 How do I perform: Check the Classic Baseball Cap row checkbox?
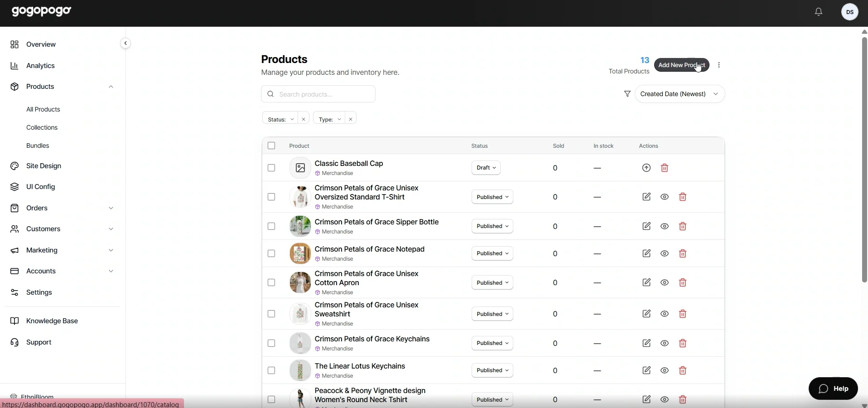pyautogui.click(x=271, y=168)
